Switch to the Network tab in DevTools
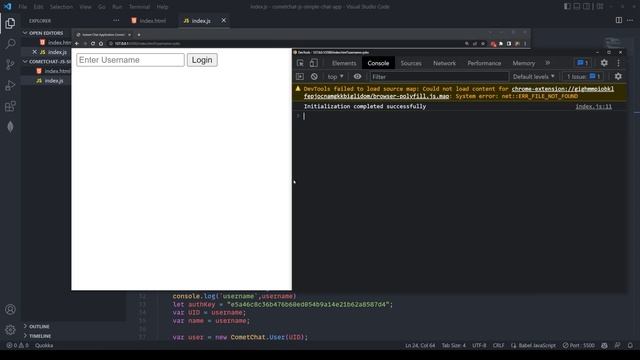 pos(444,63)
